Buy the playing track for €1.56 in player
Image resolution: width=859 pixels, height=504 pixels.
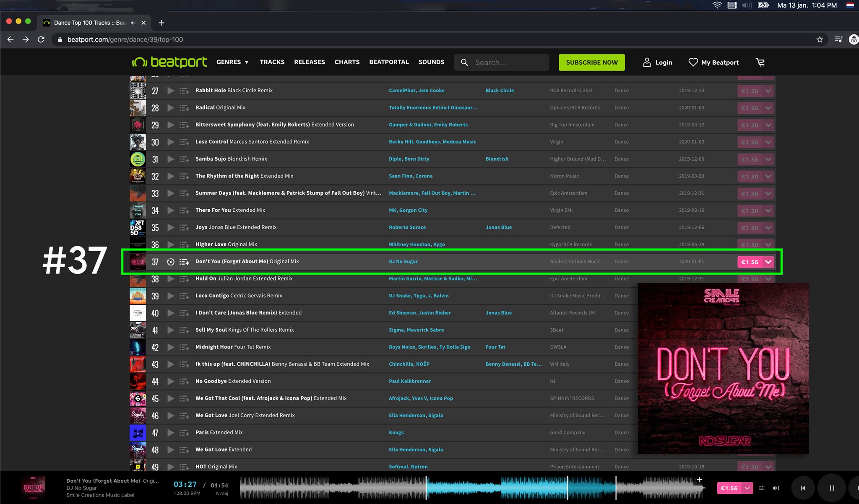click(x=730, y=488)
